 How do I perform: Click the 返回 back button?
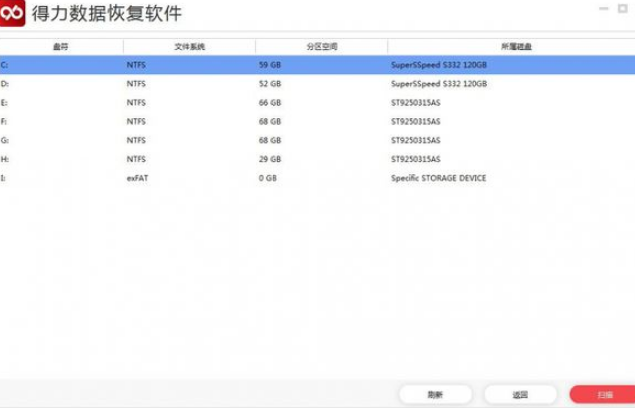[520, 394]
